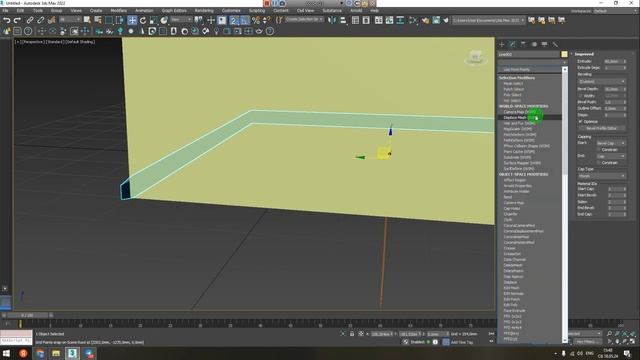Viewport: 640px width, 360px height.
Task: Select the Select and Rotate tool
Action: point(143,20)
